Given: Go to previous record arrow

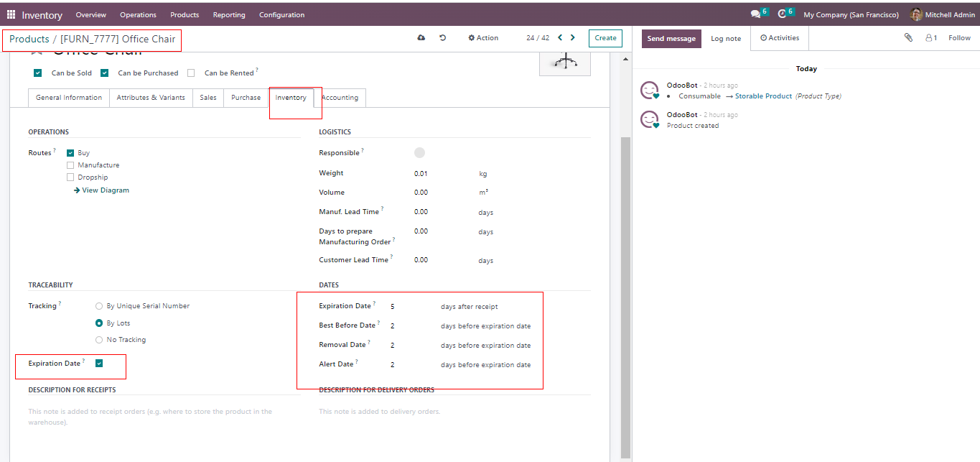Looking at the screenshot, I should (560, 38).
